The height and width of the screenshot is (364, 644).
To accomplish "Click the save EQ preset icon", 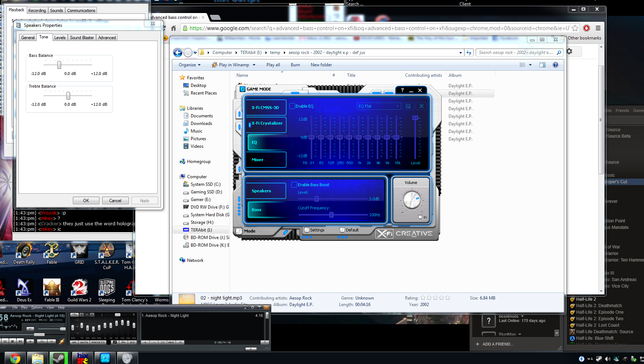I will pyautogui.click(x=408, y=106).
